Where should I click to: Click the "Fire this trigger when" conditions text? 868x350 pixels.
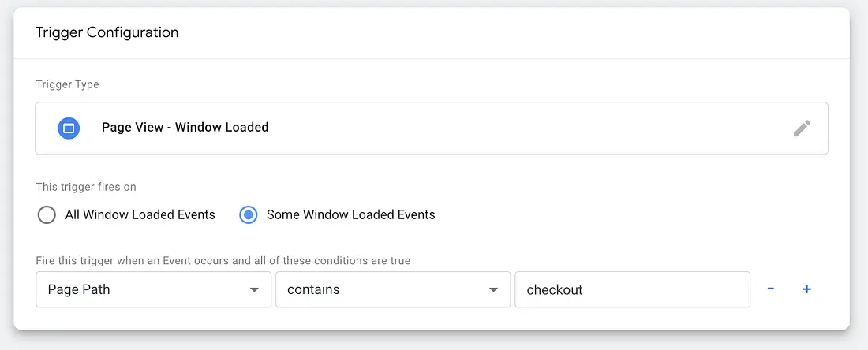pos(223,260)
